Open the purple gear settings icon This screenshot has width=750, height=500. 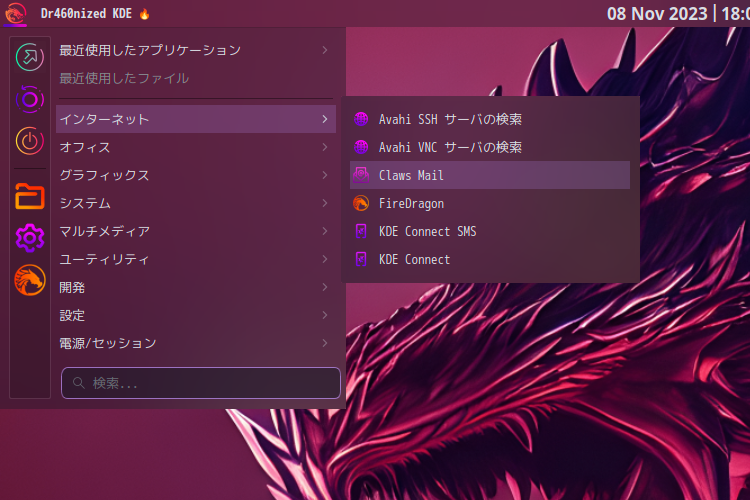pos(30,238)
